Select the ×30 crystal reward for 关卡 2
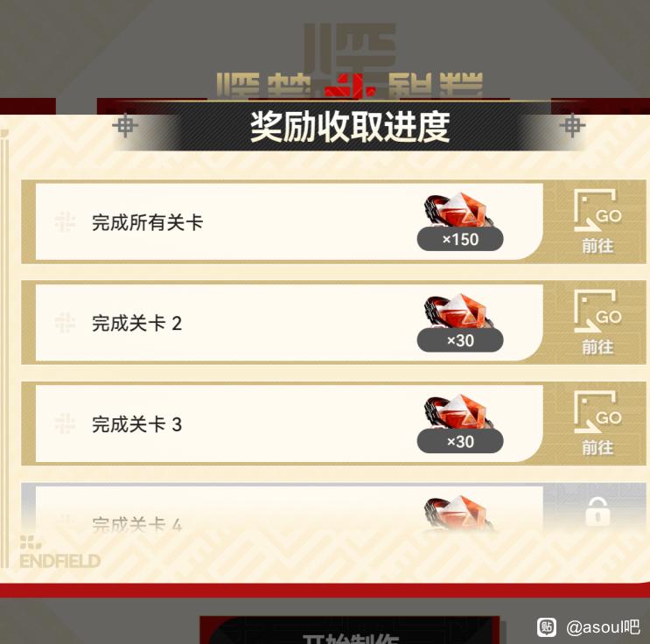The width and height of the screenshot is (650, 644). [460, 322]
